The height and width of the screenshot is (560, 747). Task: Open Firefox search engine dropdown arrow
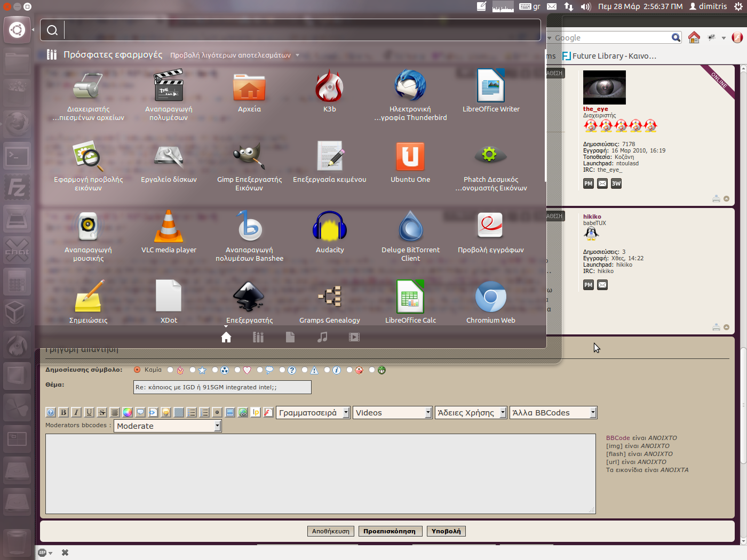[x=550, y=38]
